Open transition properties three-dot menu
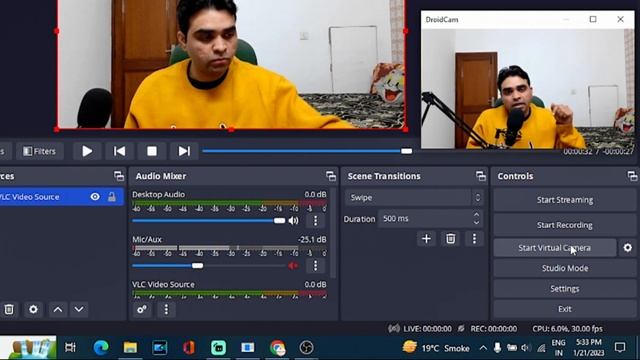The width and height of the screenshot is (640, 360). click(x=474, y=239)
